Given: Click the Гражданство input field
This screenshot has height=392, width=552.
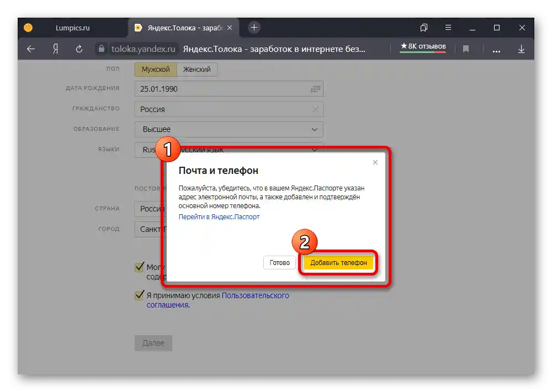Looking at the screenshot, I should tap(229, 109).
